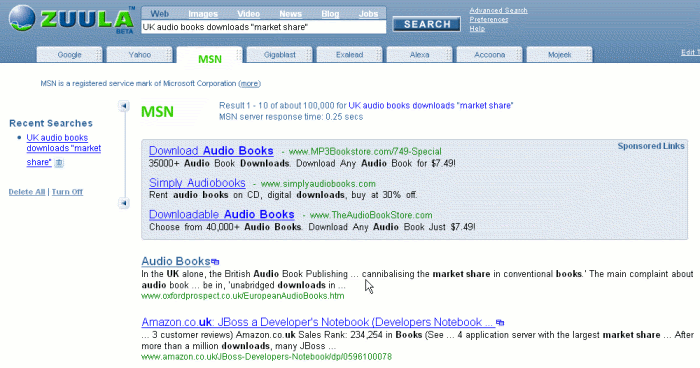Switch to the Gigablast engine tab
Image resolution: width=700 pixels, height=368 pixels.
coord(279,55)
